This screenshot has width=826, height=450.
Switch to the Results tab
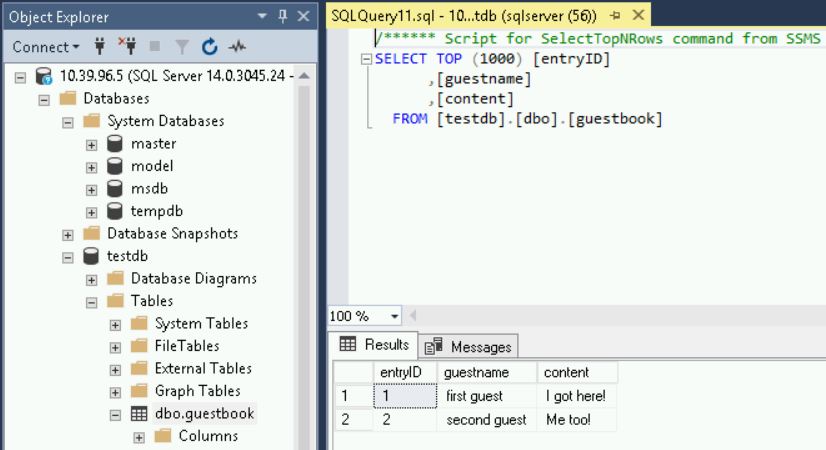(x=375, y=345)
